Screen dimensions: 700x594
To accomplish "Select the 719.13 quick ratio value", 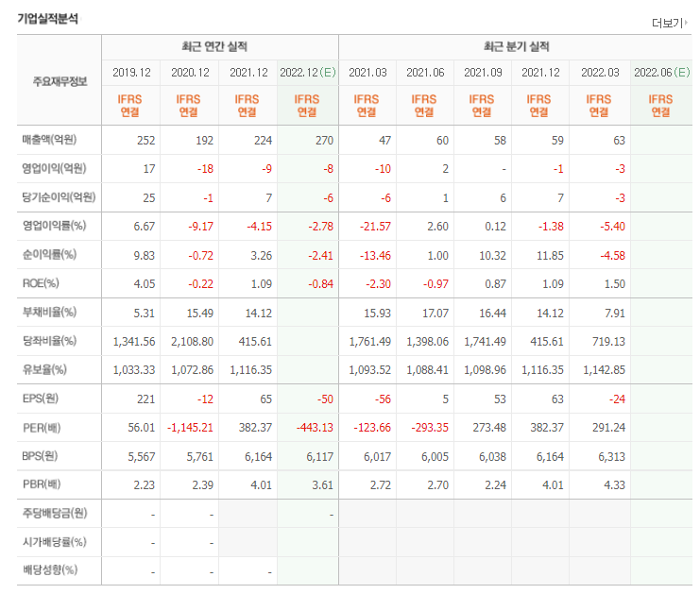I will coord(608,342).
